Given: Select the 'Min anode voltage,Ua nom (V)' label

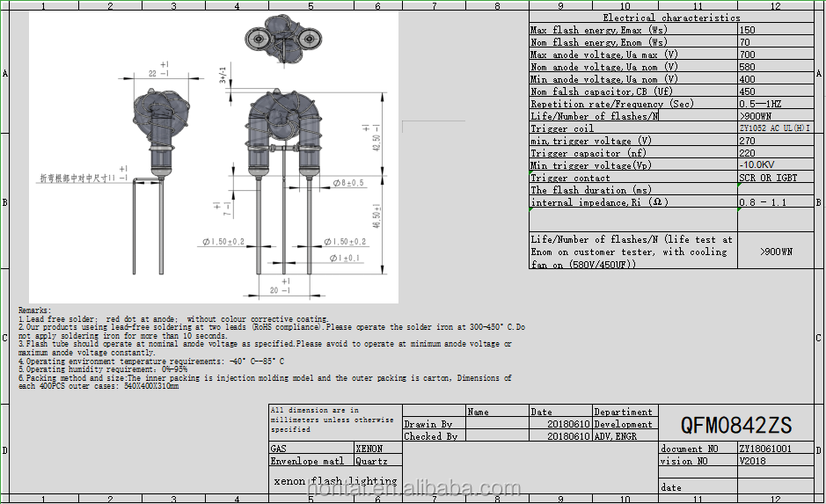Looking at the screenshot, I should (604, 79).
